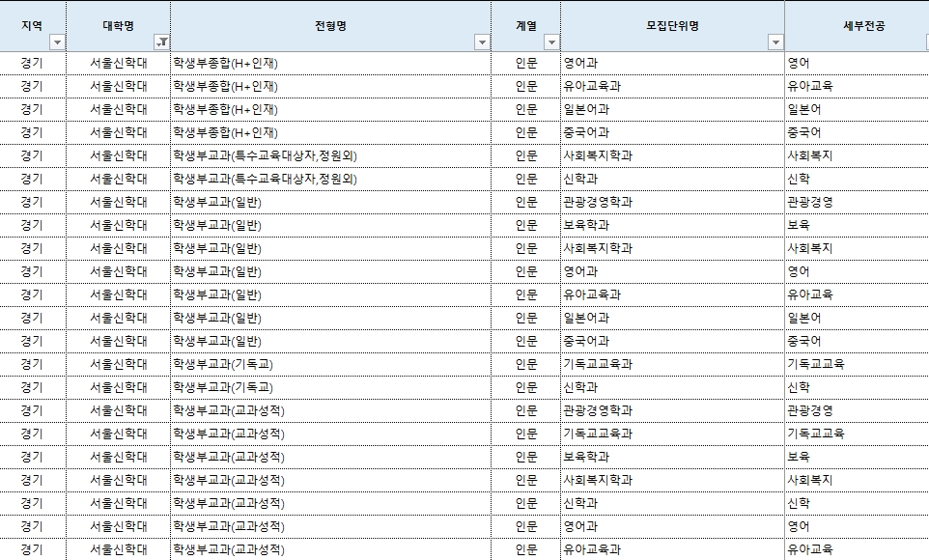This screenshot has width=929, height=560.
Task: Open the 지역 column filter dropdown
Action: tap(58, 42)
